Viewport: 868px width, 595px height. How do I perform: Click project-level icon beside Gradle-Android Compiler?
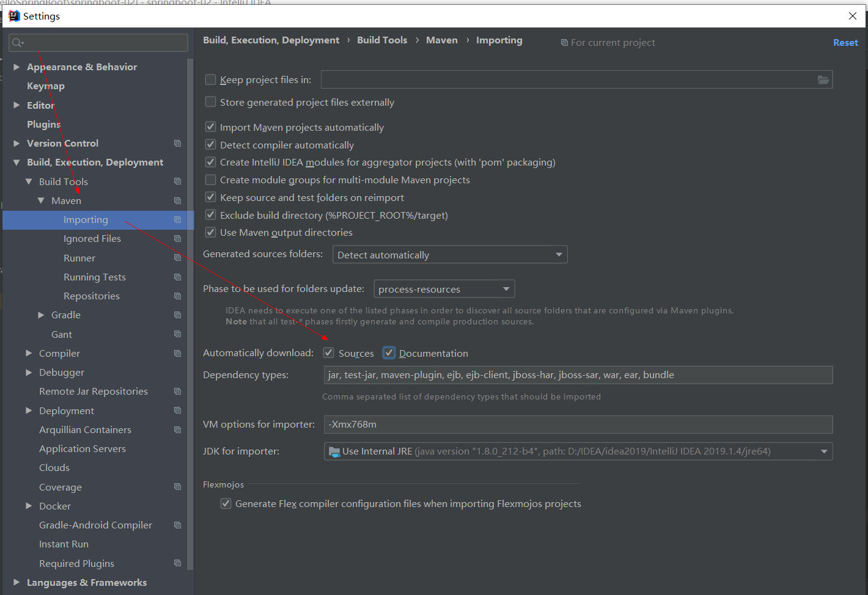(177, 525)
